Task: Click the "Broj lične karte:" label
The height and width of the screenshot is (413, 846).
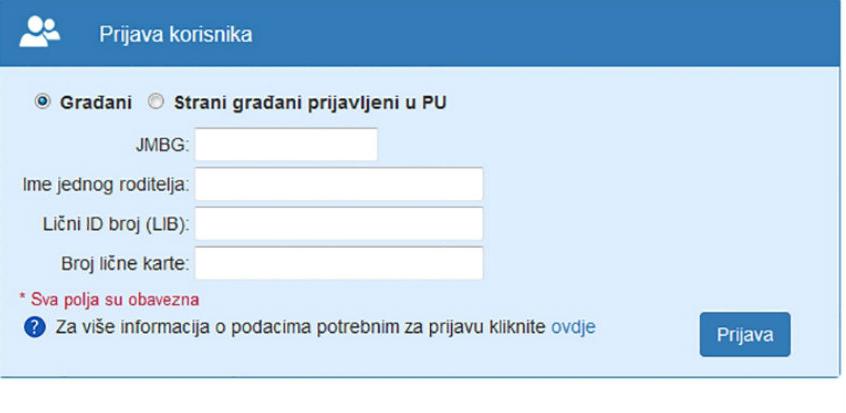Action: pyautogui.click(x=124, y=264)
